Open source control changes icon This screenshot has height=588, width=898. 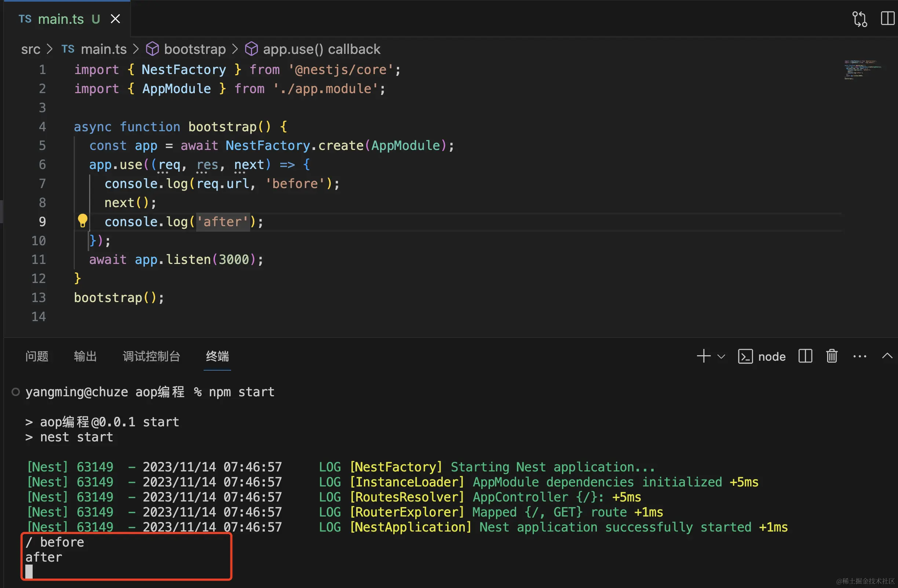(859, 19)
